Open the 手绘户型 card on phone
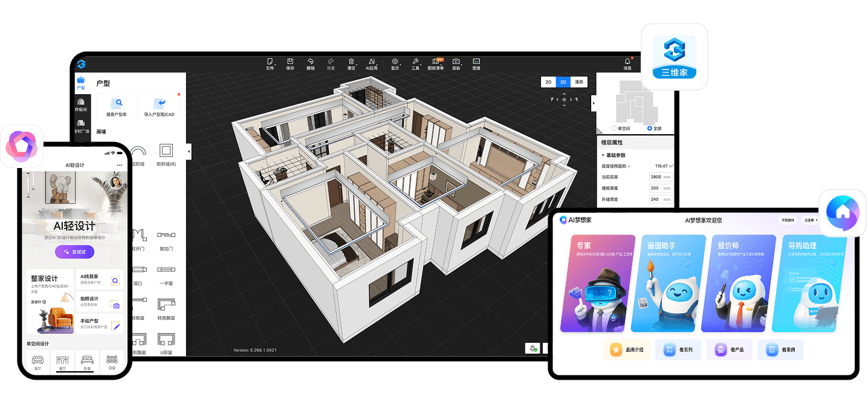The width and height of the screenshot is (868, 399). 100,324
